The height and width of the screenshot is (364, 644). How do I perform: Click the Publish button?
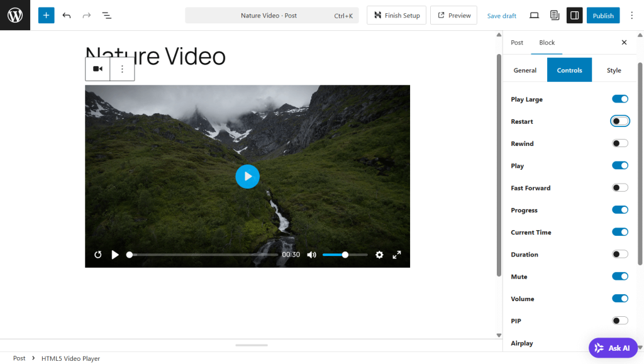(602, 15)
